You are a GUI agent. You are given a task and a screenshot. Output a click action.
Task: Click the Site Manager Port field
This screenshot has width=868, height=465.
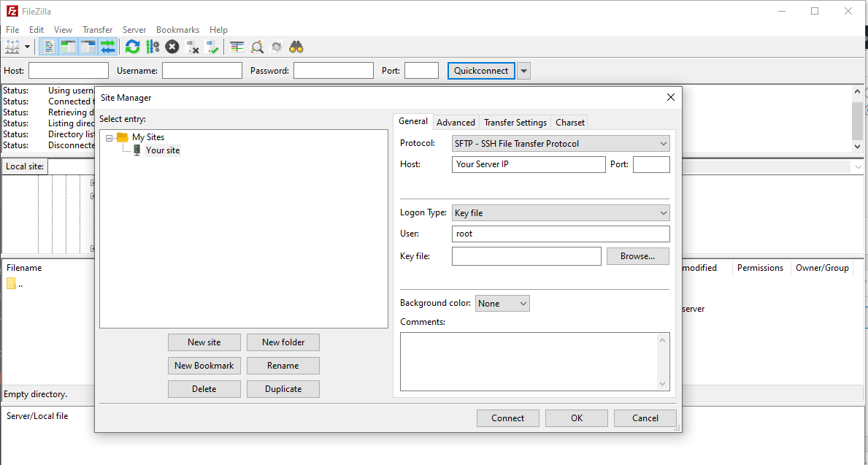point(651,164)
